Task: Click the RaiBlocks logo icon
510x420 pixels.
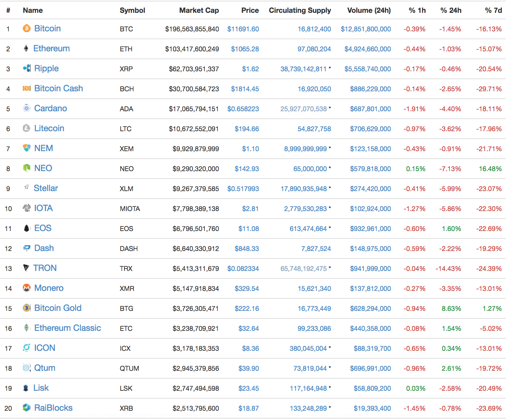Action: pyautogui.click(x=27, y=408)
